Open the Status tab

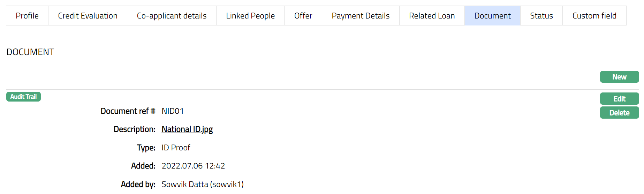click(x=541, y=16)
